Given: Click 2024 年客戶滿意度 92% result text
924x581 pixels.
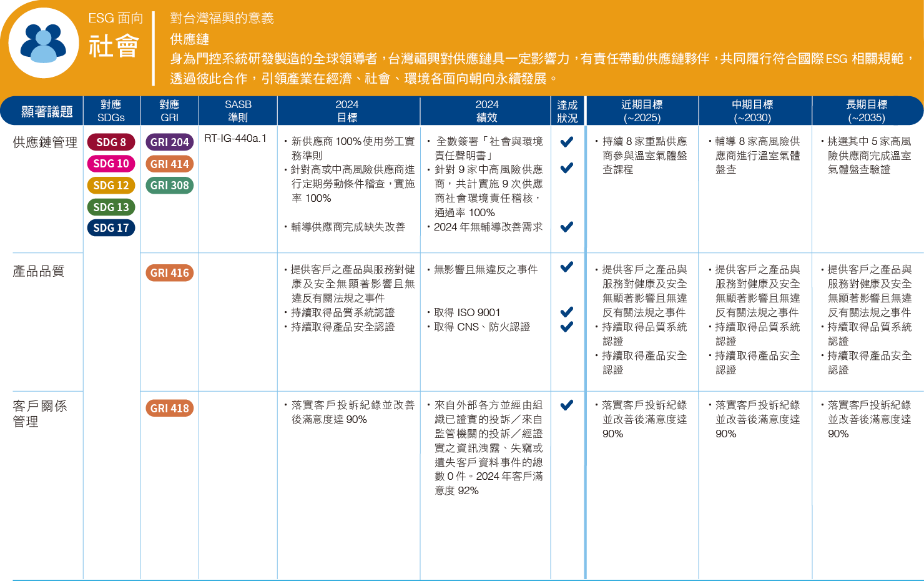Looking at the screenshot, I should (x=489, y=484).
